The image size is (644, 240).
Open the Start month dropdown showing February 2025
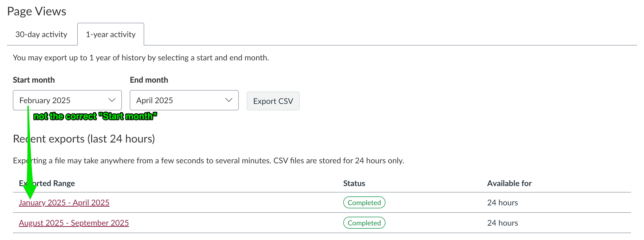[67, 100]
